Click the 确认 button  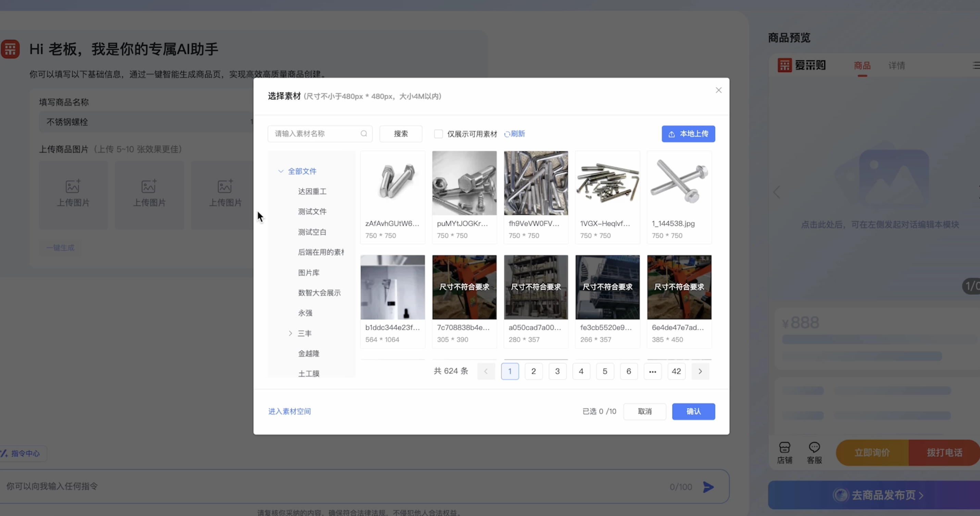click(x=693, y=411)
